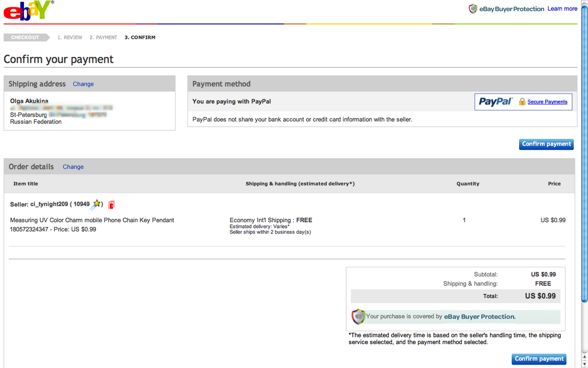Change the shipping address
The width and height of the screenshot is (588, 368).
point(83,84)
